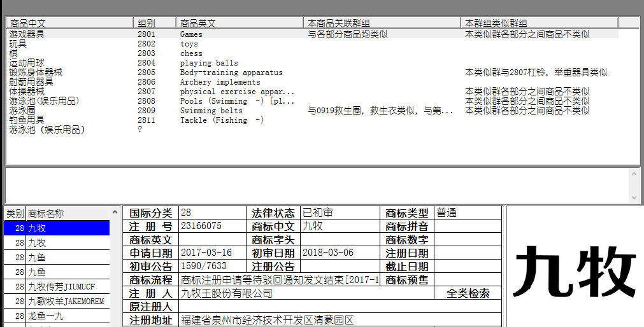Click the 注册地址 address value
The image size is (644, 327).
[340, 320]
